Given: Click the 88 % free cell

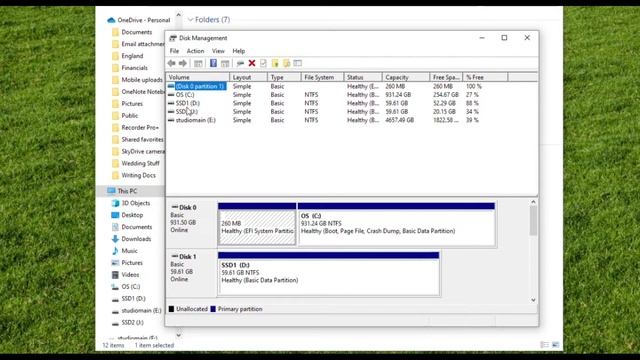Looking at the screenshot, I should (472, 103).
